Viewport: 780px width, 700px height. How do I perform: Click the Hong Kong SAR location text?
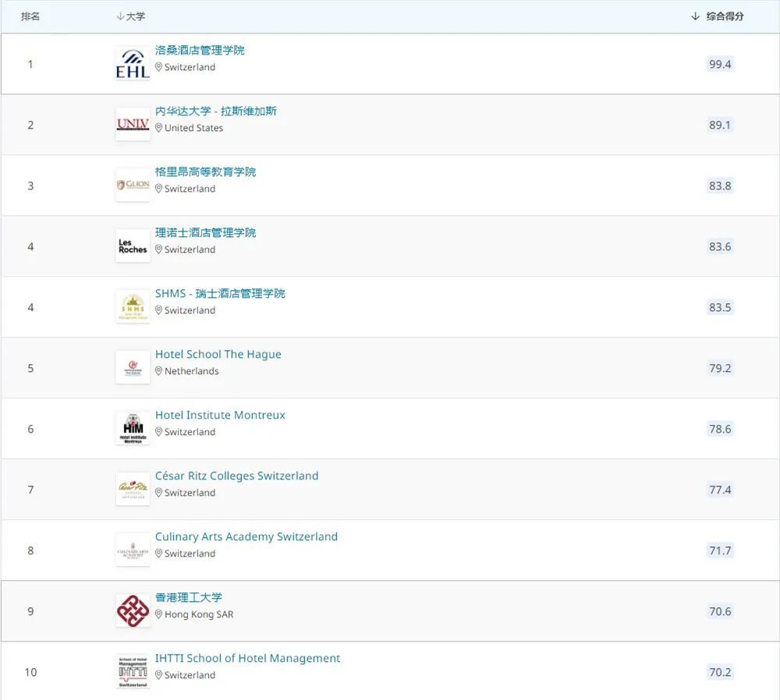199,614
